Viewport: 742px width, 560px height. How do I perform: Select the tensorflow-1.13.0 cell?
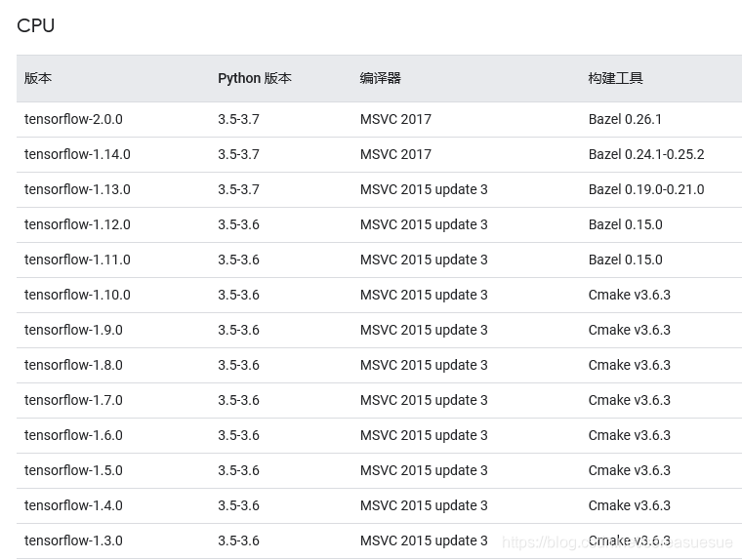tap(77, 189)
